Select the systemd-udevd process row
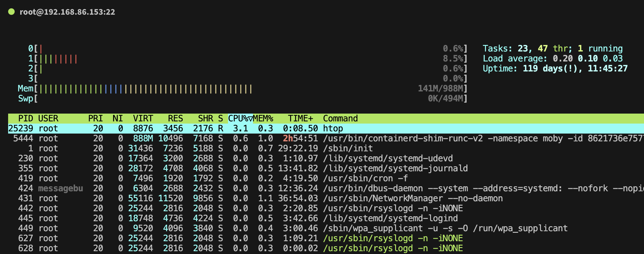This screenshot has width=644, height=254. 326,158
